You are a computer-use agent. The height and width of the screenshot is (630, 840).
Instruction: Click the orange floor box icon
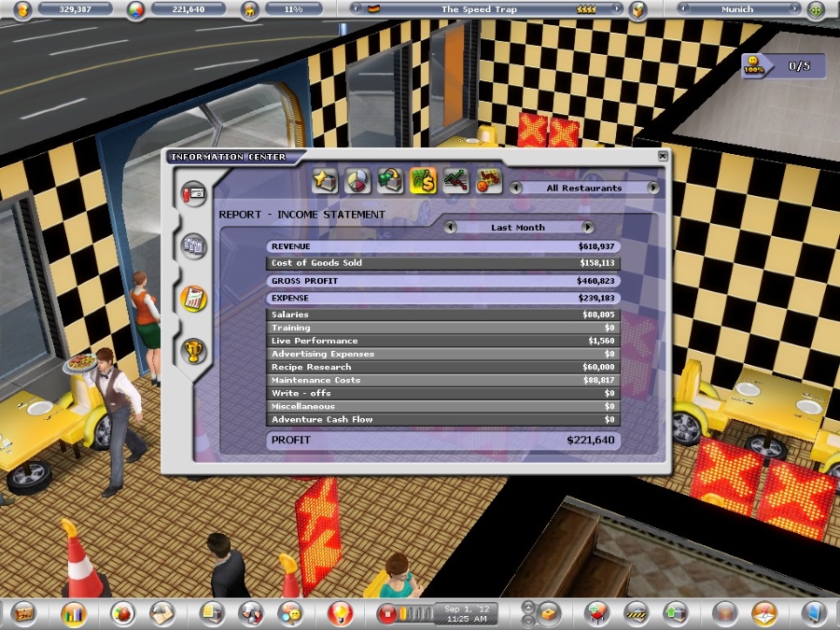click(549, 613)
